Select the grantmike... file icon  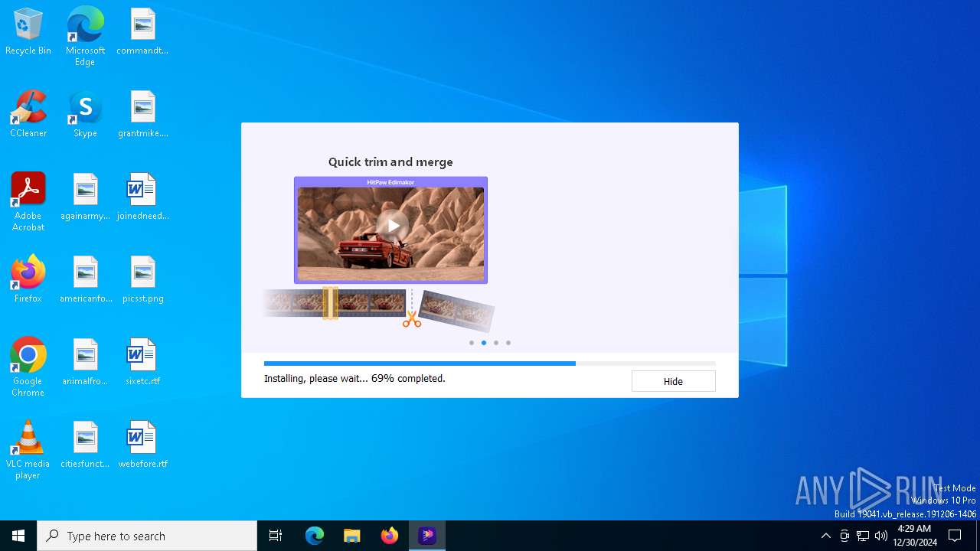[142, 114]
